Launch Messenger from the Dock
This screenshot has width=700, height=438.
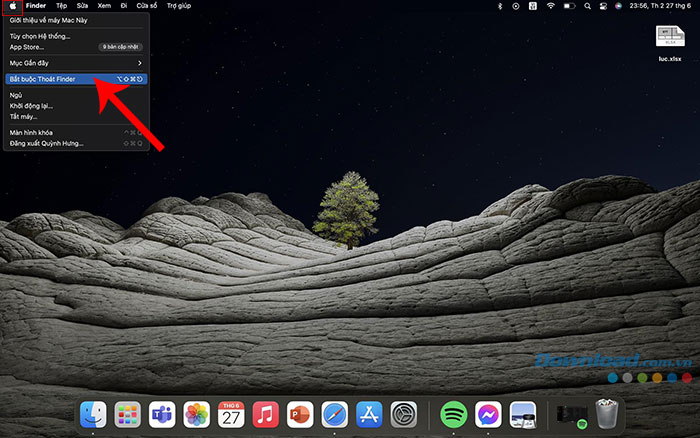click(x=489, y=412)
